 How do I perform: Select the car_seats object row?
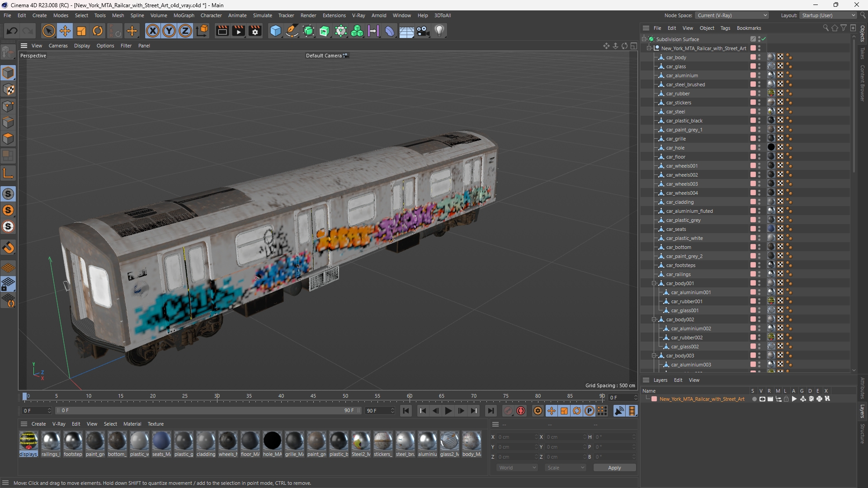click(676, 229)
